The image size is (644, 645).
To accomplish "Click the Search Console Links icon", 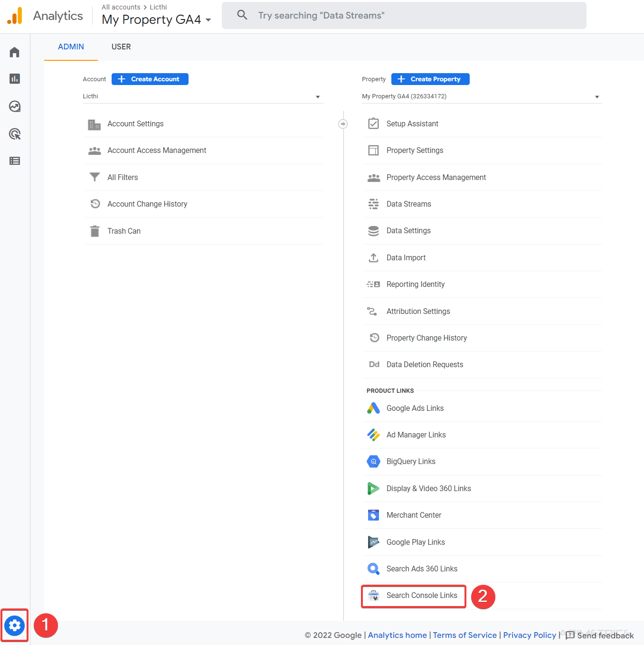I will 374,596.
